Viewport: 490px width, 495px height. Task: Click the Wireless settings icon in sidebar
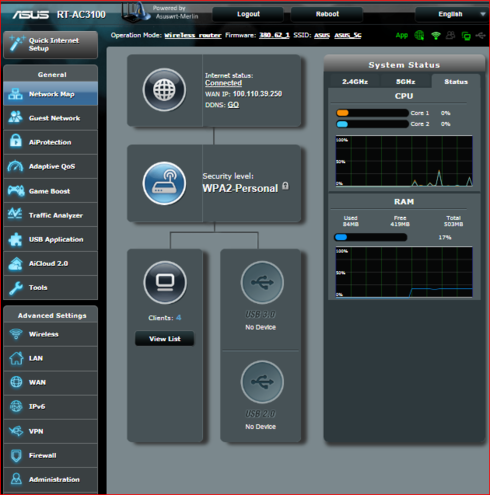[x=16, y=334]
